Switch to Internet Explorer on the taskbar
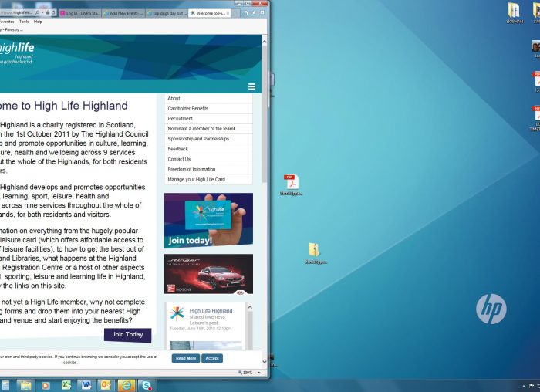This screenshot has height=392, width=540. coord(126,386)
